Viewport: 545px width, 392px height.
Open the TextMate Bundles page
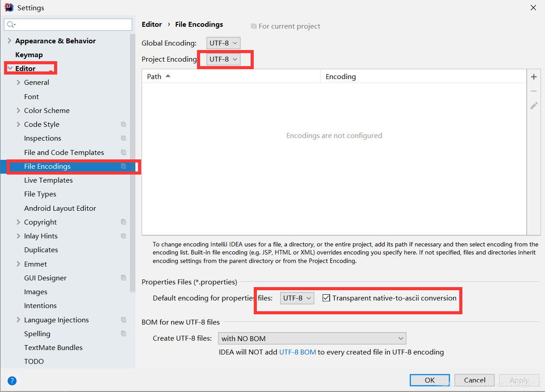click(x=53, y=347)
